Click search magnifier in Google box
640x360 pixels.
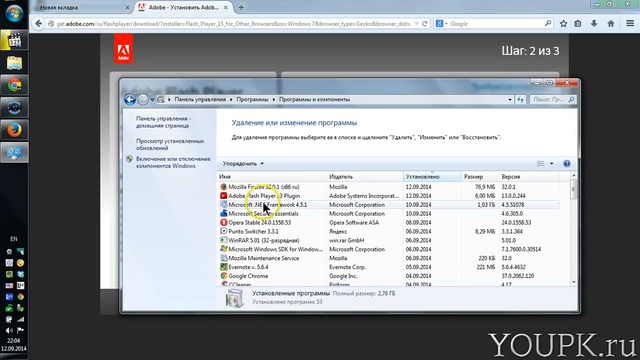tap(548, 24)
